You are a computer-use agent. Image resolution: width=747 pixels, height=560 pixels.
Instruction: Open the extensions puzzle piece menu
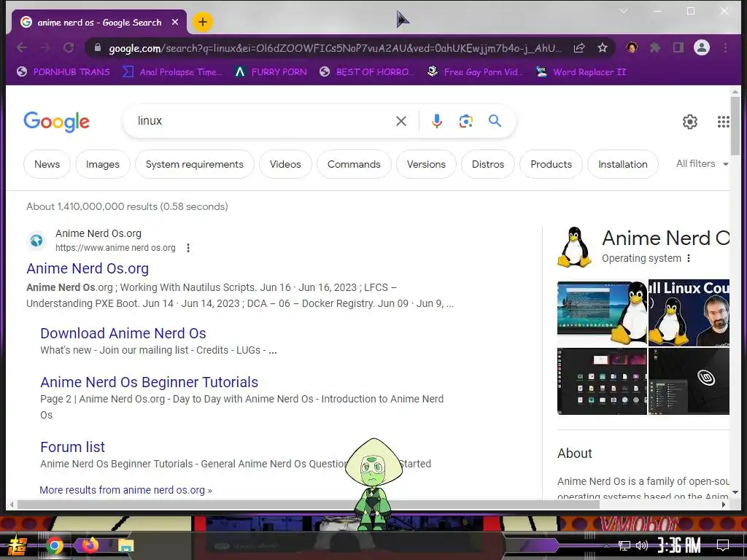655,47
